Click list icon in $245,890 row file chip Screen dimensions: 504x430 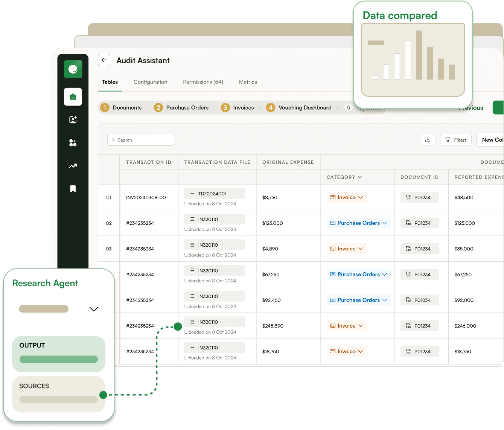point(192,322)
